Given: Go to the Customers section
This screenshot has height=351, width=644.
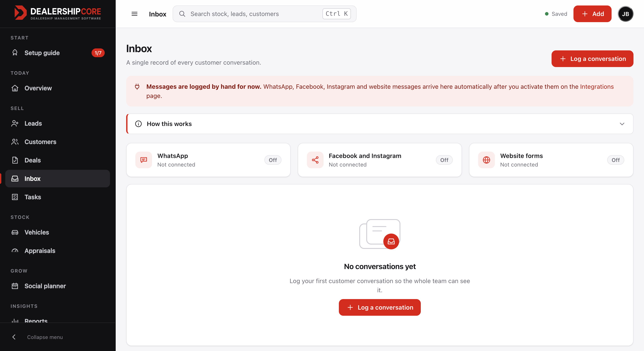Looking at the screenshot, I should click(x=57, y=142).
